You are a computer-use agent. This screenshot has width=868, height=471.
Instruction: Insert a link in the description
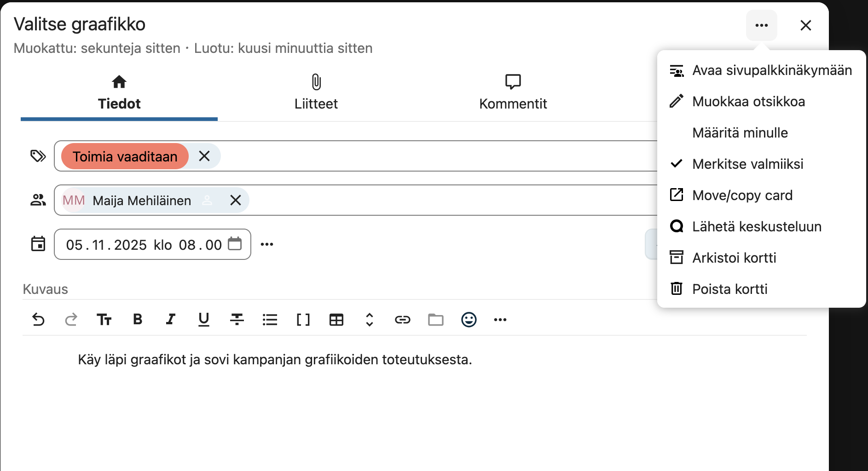402,320
